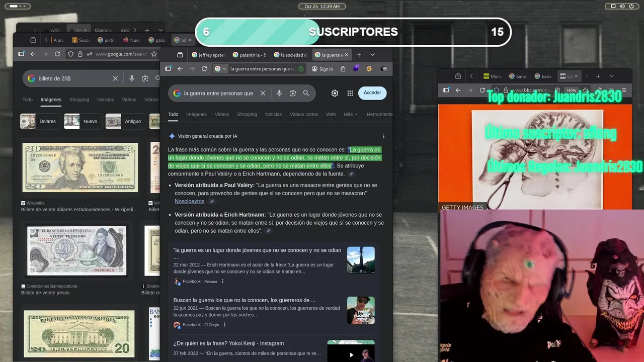Screen dimensions: 644x362
Task: Open more options beside Facebook Rosana result
Action: [223, 282]
